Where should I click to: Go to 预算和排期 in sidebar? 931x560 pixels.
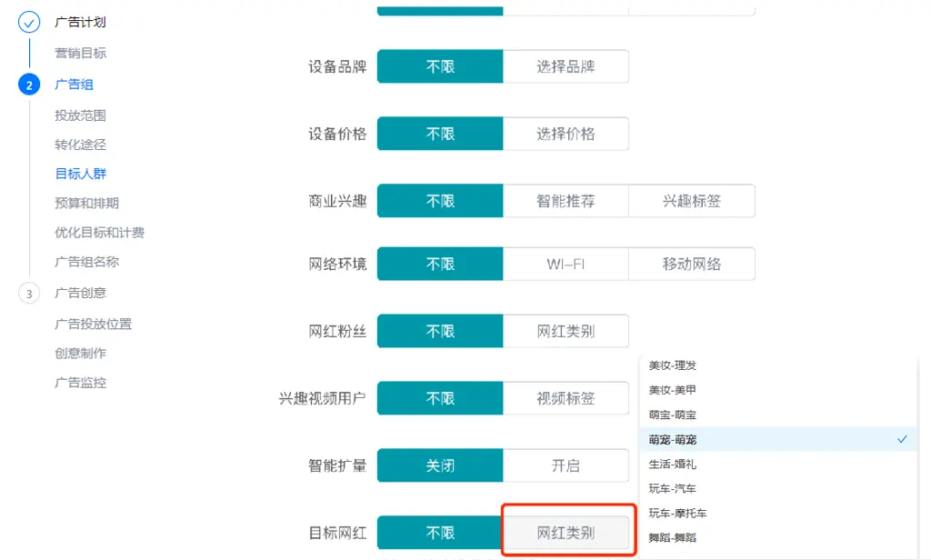(86, 203)
